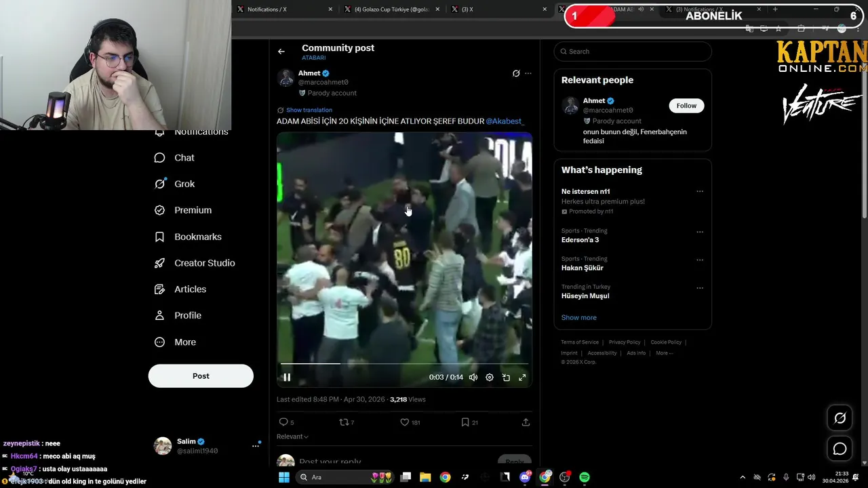
Task: Open Spotify from the taskbar
Action: 585,477
